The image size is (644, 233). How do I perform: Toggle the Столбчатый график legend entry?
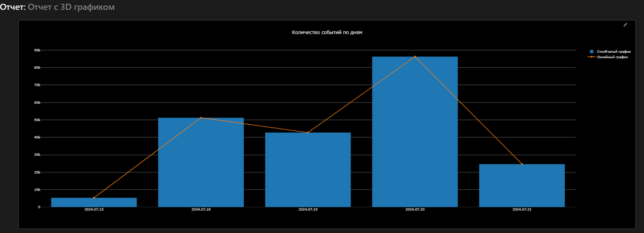point(613,52)
